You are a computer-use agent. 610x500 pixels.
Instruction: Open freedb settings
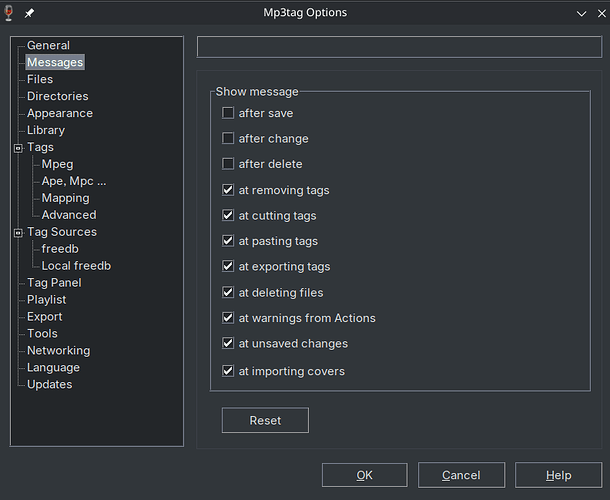click(x=60, y=249)
